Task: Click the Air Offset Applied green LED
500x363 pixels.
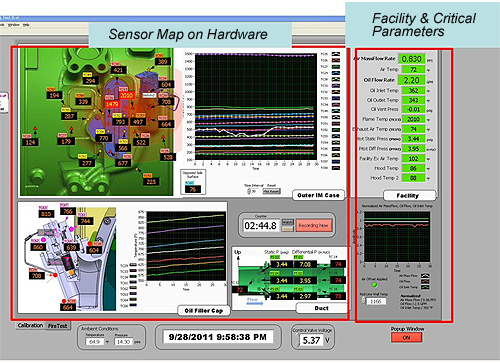Action: coord(374,285)
